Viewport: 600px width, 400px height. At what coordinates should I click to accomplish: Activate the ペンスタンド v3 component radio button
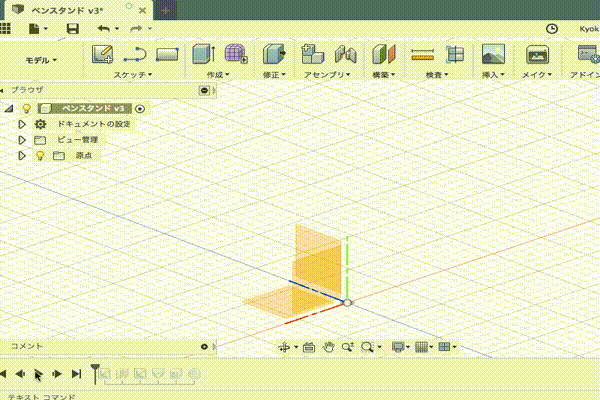coord(140,109)
